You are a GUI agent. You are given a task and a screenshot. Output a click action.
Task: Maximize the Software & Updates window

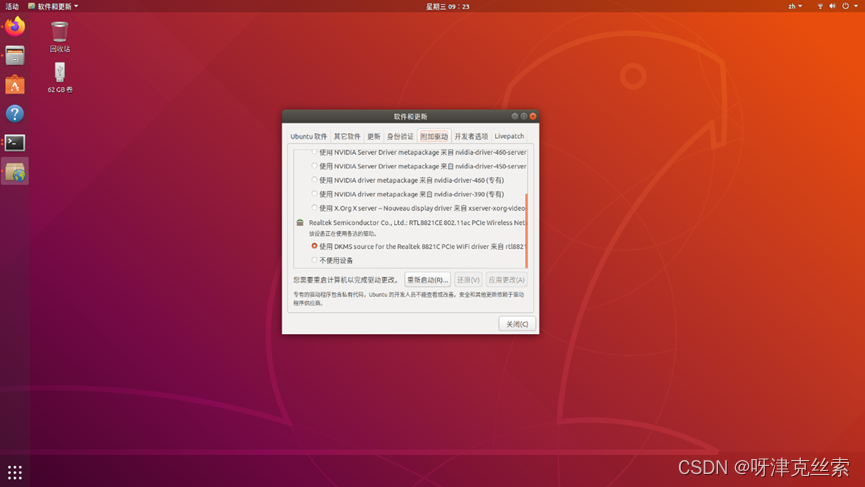coord(524,116)
